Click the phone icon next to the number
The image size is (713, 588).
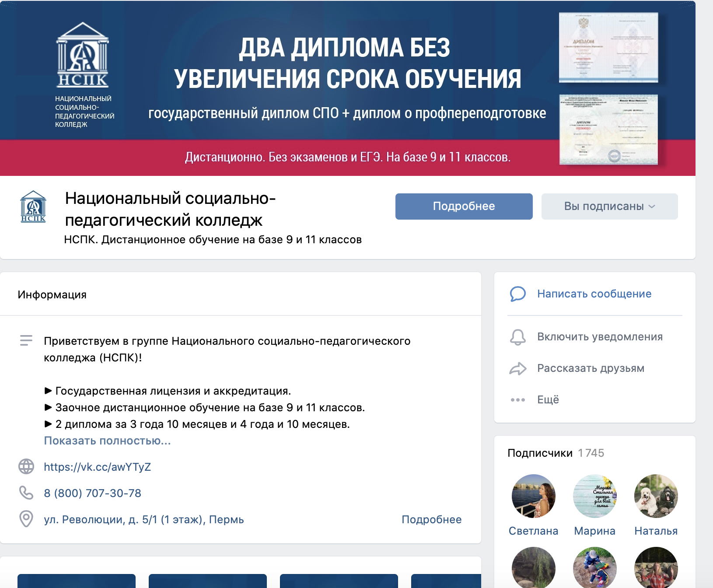[x=26, y=493]
